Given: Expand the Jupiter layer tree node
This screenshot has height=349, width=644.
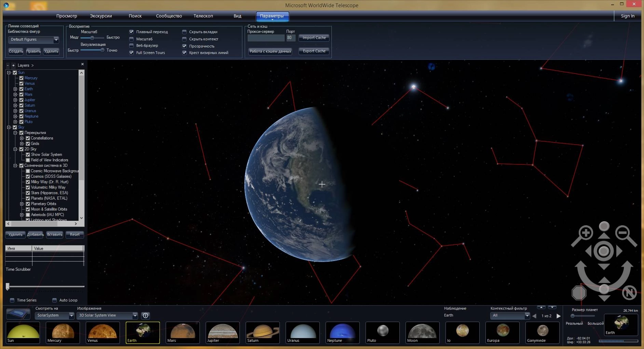Looking at the screenshot, I should pyautogui.click(x=15, y=100).
